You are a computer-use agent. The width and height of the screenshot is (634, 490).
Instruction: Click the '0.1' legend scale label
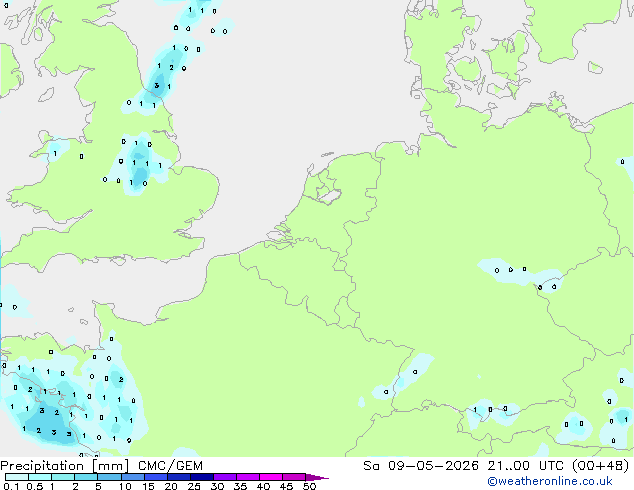click(11, 486)
